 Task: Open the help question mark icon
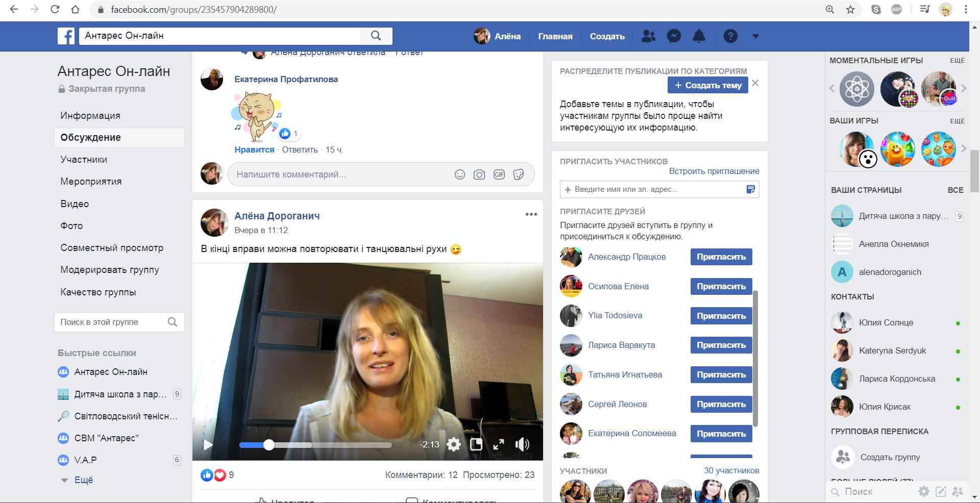coord(730,36)
